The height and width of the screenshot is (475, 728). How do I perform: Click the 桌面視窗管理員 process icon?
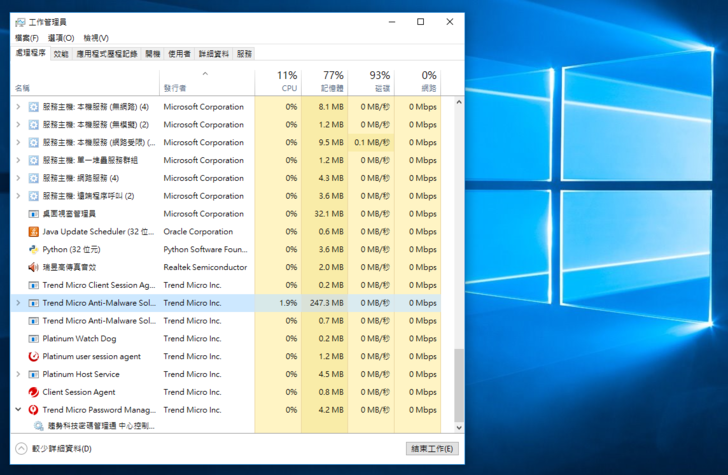33,214
